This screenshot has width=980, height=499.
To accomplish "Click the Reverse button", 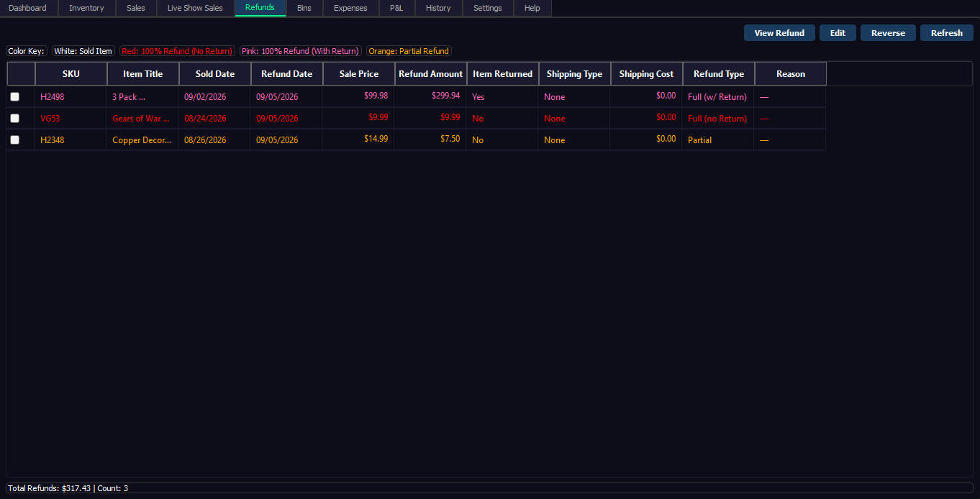I will (x=888, y=33).
